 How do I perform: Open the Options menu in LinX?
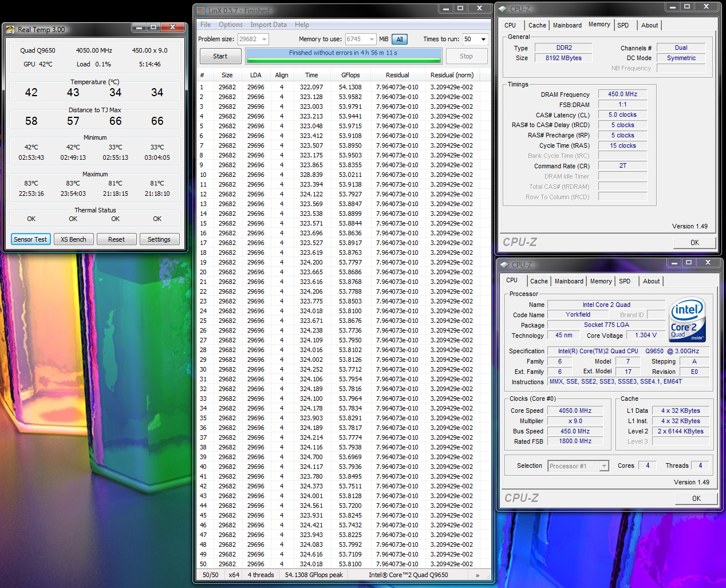231,25
